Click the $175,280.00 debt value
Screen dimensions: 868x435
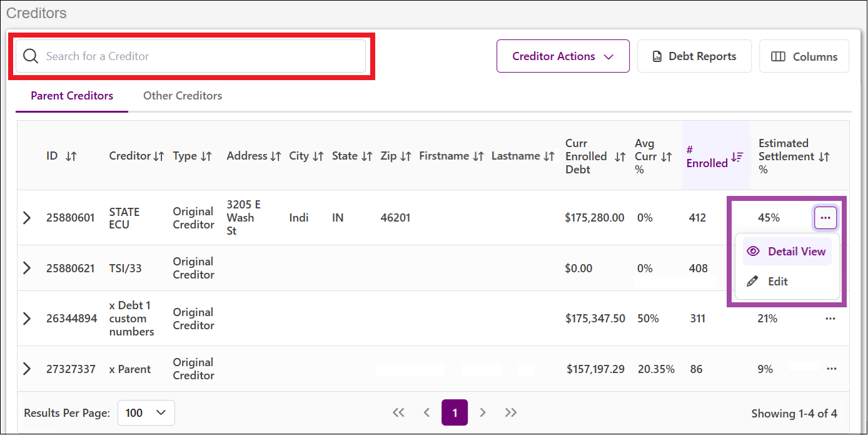click(x=595, y=218)
